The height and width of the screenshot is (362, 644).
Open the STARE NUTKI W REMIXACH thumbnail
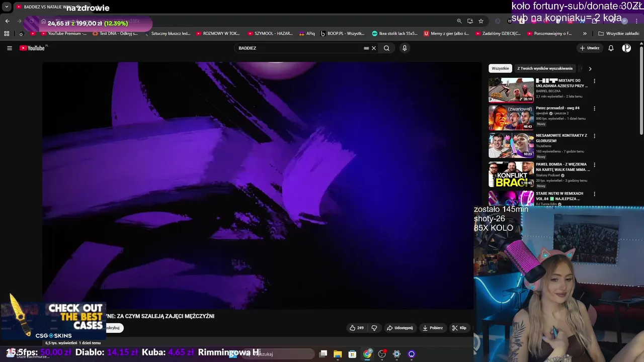(x=511, y=198)
